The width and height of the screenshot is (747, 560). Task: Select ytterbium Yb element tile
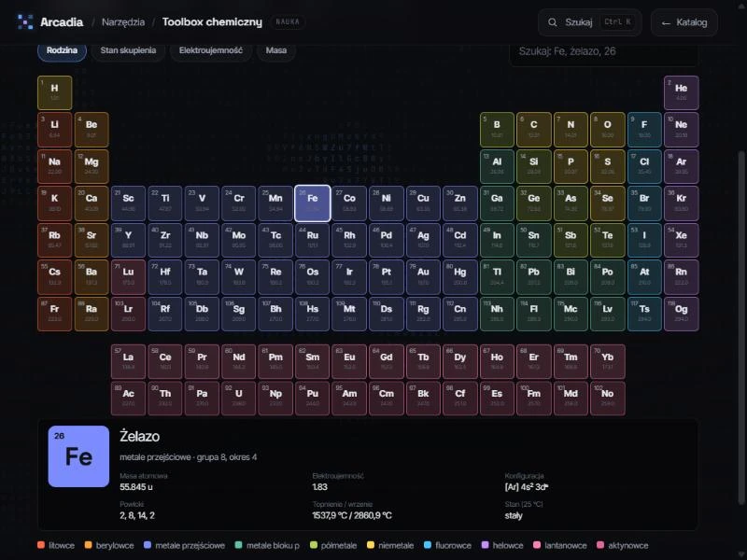(608, 361)
